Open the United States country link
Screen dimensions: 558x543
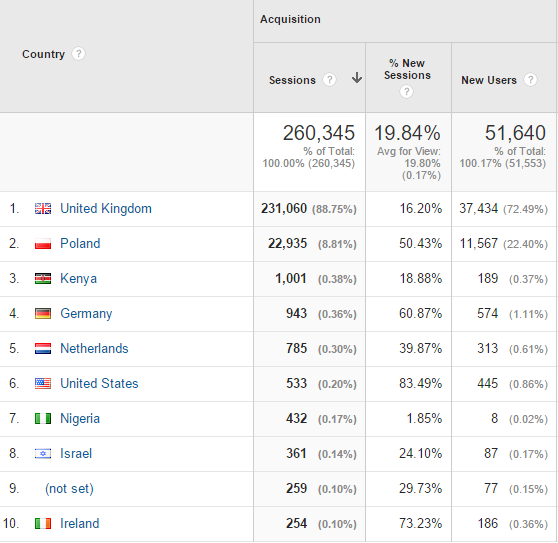pyautogui.click(x=99, y=384)
